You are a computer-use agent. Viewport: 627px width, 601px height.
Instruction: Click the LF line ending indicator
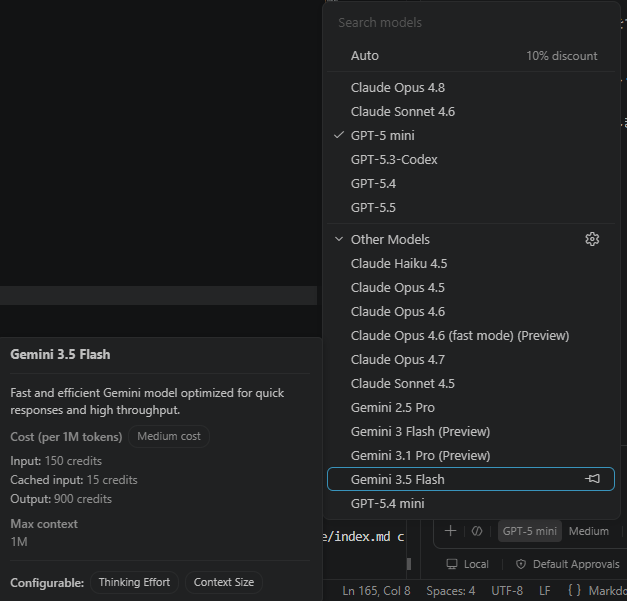pyautogui.click(x=545, y=591)
